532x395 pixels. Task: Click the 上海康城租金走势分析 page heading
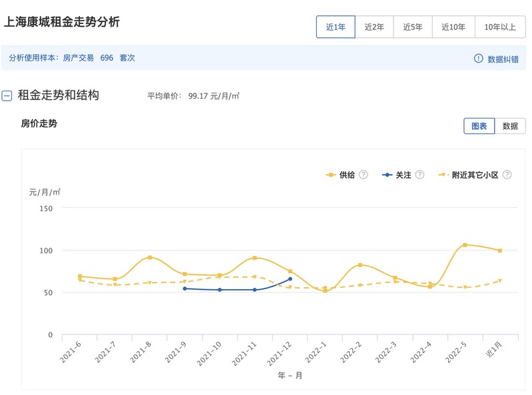[x=61, y=22]
